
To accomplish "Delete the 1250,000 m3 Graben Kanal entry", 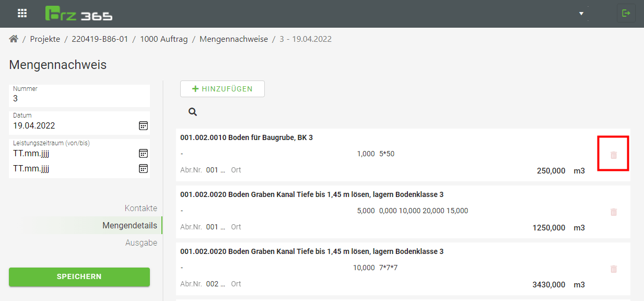I will point(613,212).
